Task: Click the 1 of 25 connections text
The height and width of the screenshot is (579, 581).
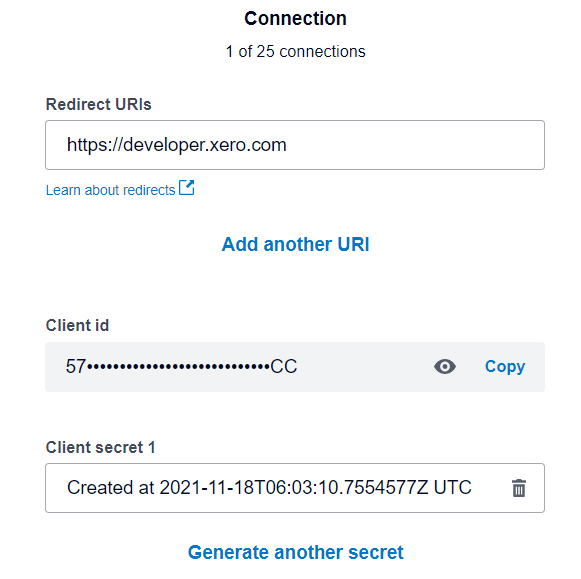Action: coord(295,51)
